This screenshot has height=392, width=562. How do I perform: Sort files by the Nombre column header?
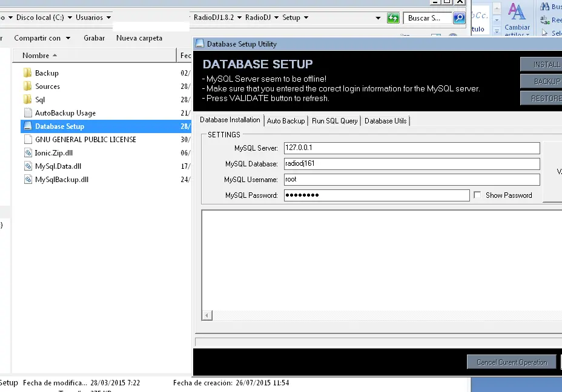36,56
